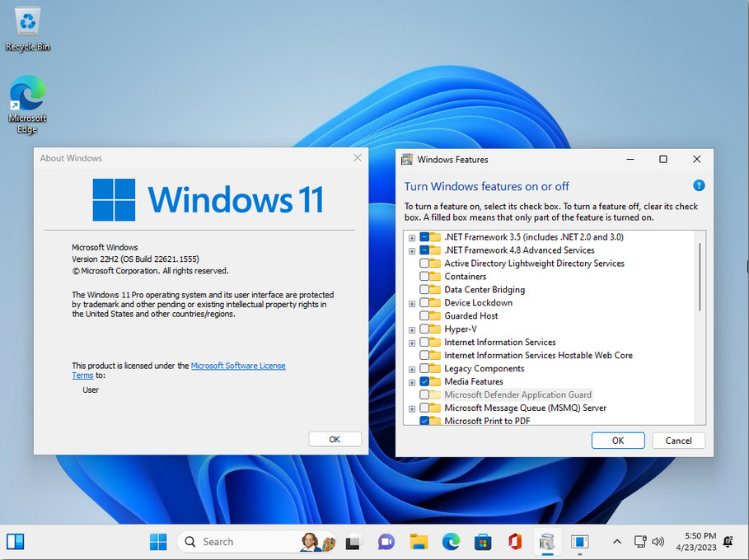Toggle the .NET Framework 3.5 checkbox
The width and height of the screenshot is (749, 560).
tap(424, 237)
